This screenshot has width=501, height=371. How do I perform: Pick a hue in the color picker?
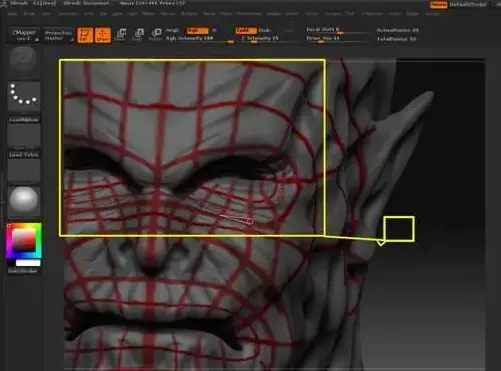(24, 240)
